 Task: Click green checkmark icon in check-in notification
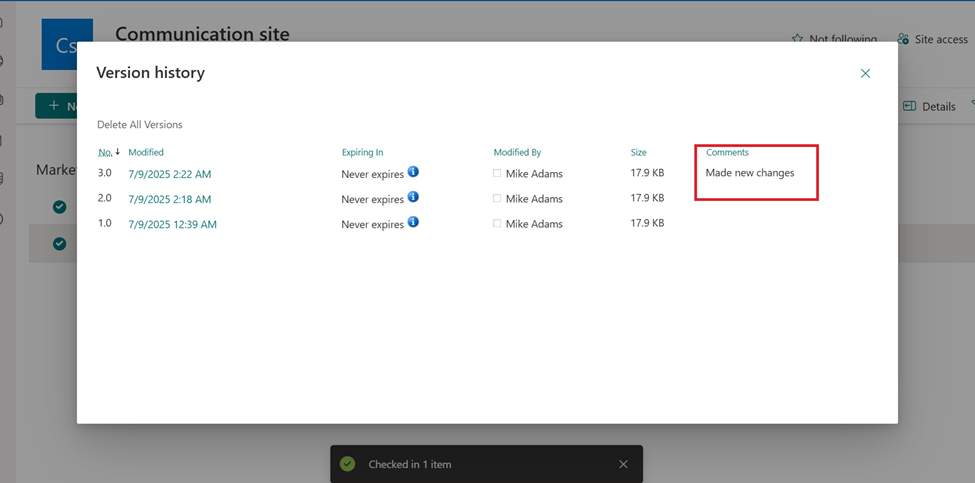tap(347, 464)
